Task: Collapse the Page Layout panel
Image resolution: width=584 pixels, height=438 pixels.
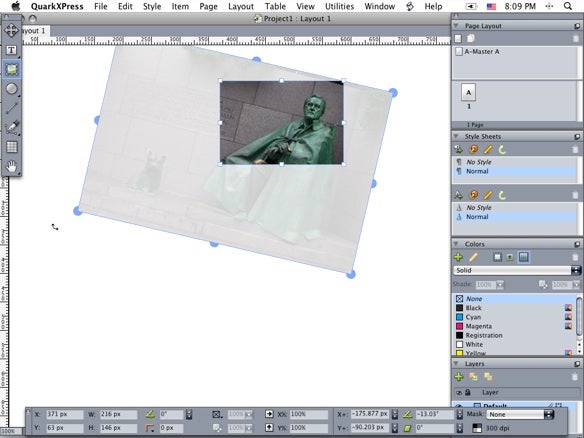Action: [456, 25]
